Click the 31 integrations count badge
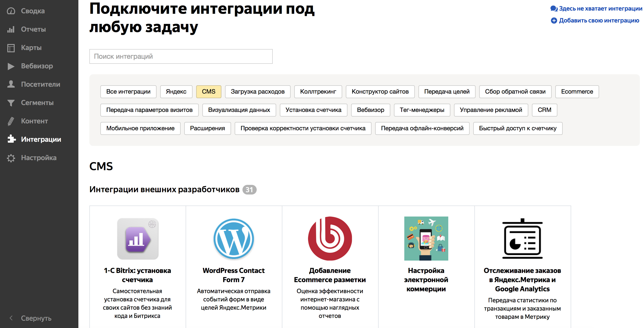The width and height of the screenshot is (644, 328). (x=249, y=190)
